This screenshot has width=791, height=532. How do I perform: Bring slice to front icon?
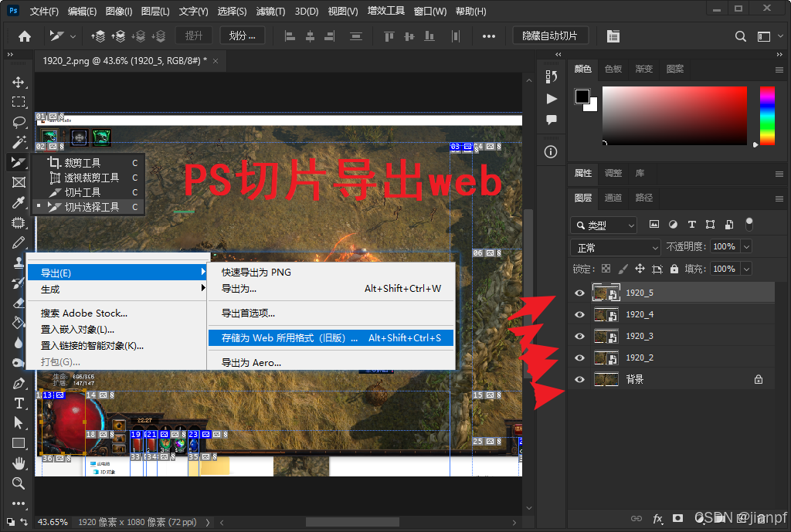[98, 36]
